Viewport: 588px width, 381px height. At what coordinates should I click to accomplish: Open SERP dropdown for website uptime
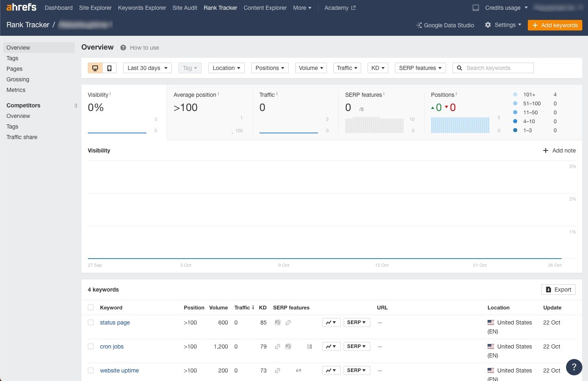point(357,370)
